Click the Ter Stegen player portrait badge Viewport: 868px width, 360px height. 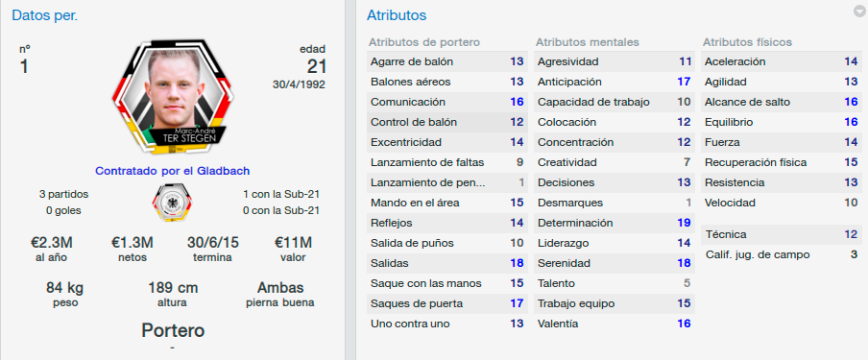(x=171, y=97)
